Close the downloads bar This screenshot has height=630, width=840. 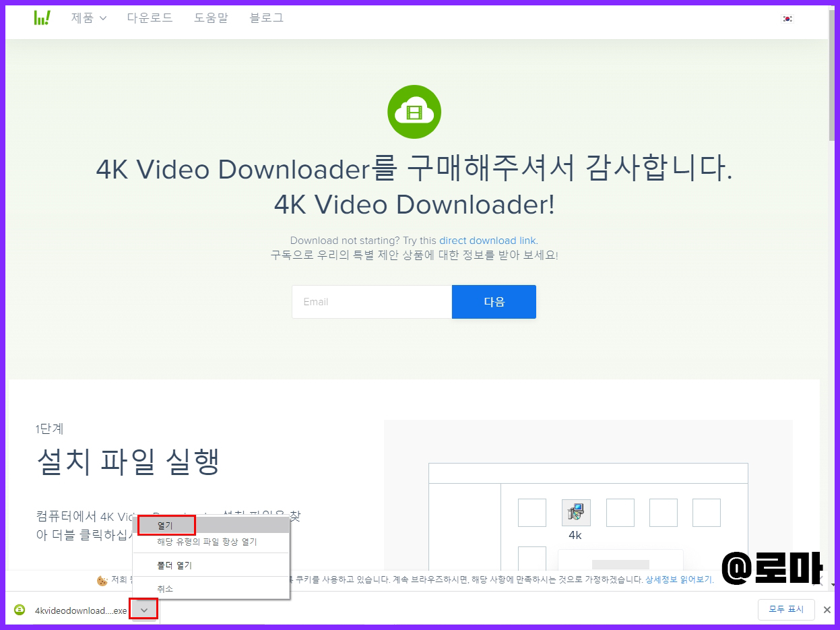(x=827, y=610)
